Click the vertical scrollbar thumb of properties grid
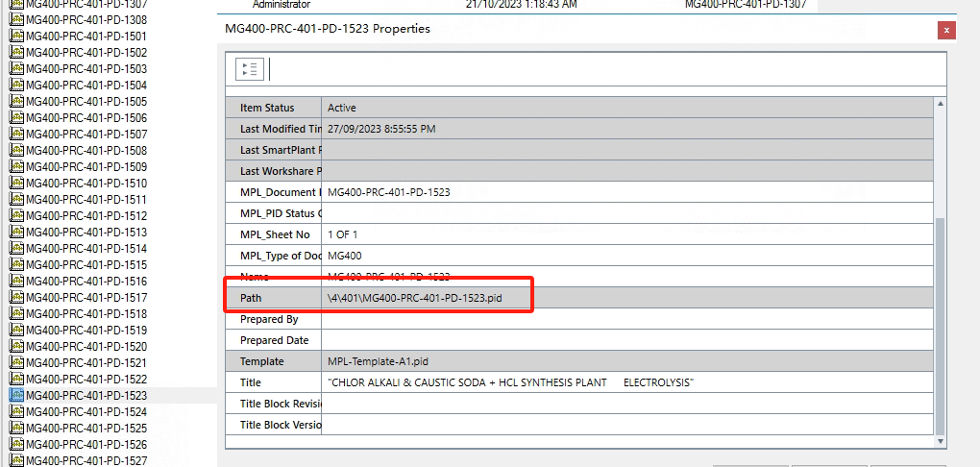The height and width of the screenshot is (467, 980). point(941,325)
